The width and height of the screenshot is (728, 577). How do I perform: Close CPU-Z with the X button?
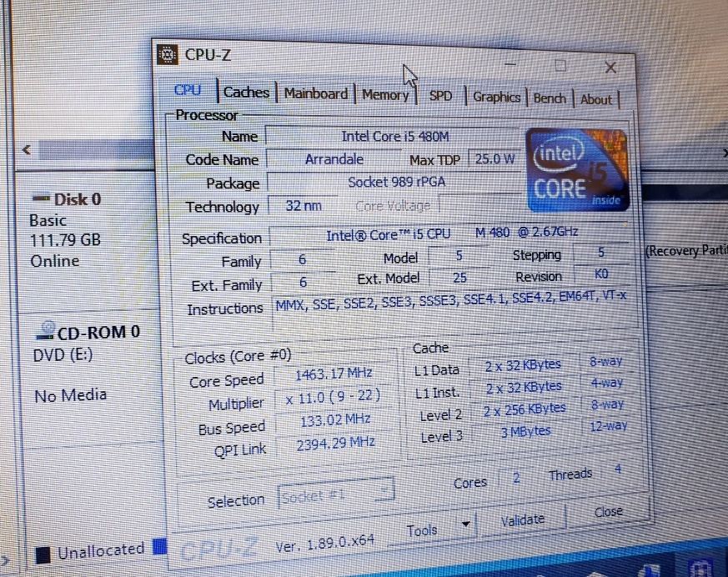tap(610, 68)
